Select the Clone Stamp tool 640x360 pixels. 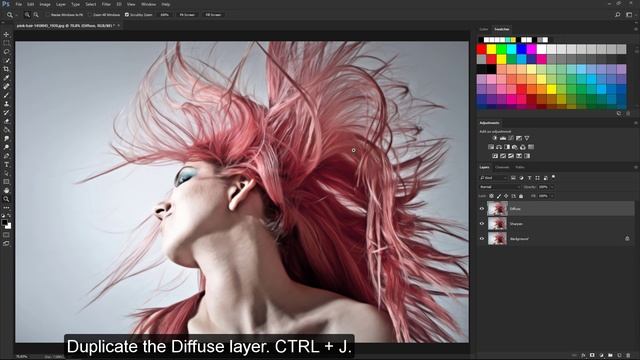point(6,104)
